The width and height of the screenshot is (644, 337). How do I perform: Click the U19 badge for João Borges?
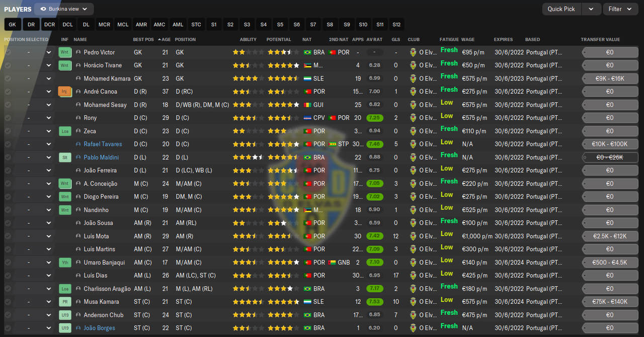(x=65, y=328)
